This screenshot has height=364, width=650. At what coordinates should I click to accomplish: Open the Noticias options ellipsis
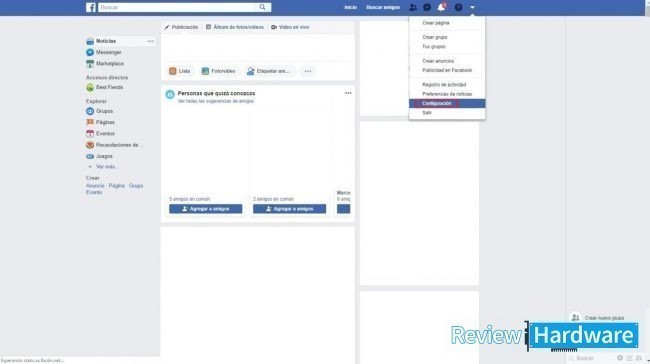click(150, 41)
